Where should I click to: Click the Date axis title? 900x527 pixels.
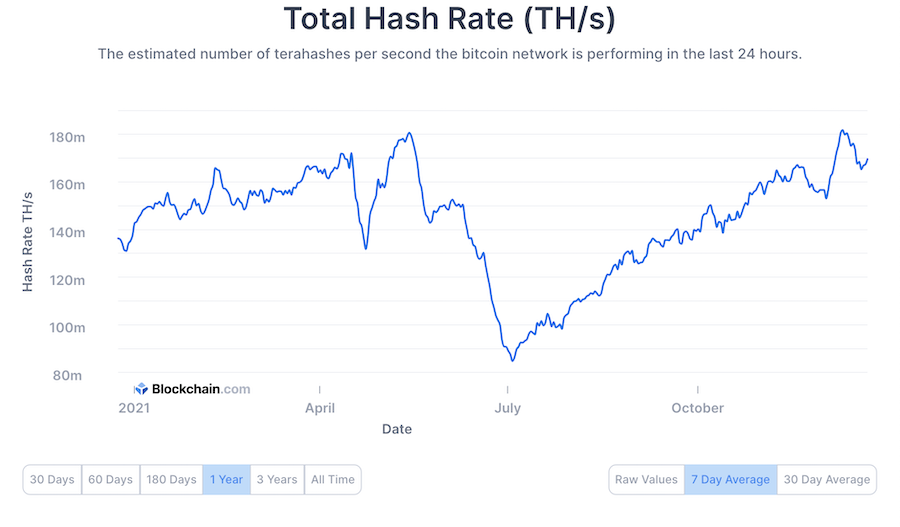[x=397, y=429]
